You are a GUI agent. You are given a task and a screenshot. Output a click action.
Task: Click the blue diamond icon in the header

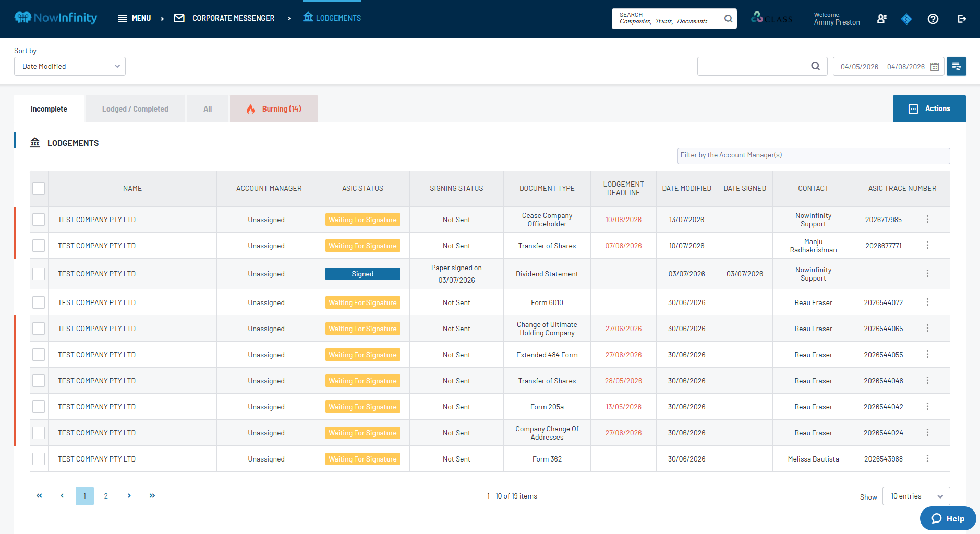906,19
